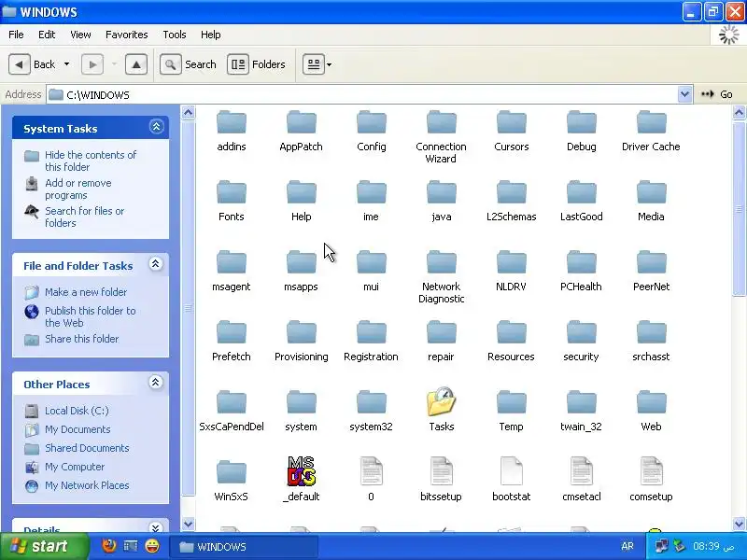Open the Prefetch folder
Screen dimensions: 747x560
(x=231, y=342)
